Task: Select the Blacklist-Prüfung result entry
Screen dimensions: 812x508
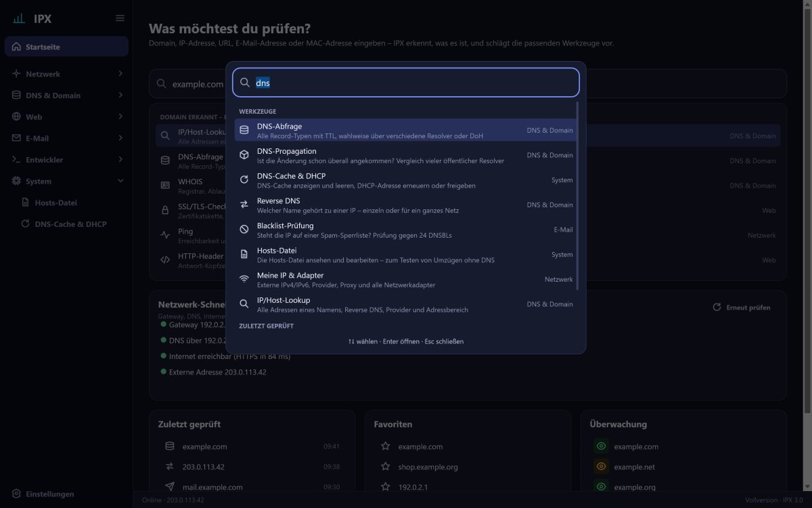Action: click(406, 230)
